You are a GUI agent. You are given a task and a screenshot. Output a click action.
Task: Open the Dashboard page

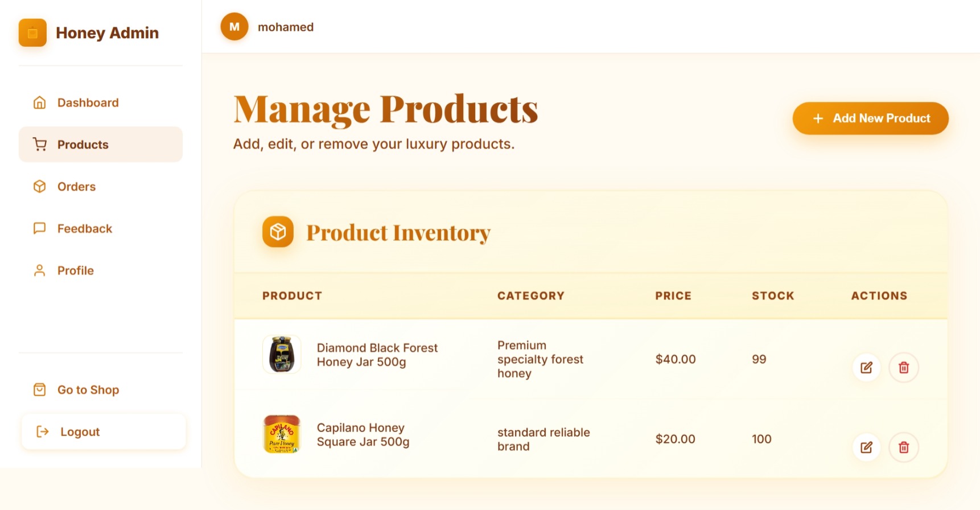pos(88,103)
